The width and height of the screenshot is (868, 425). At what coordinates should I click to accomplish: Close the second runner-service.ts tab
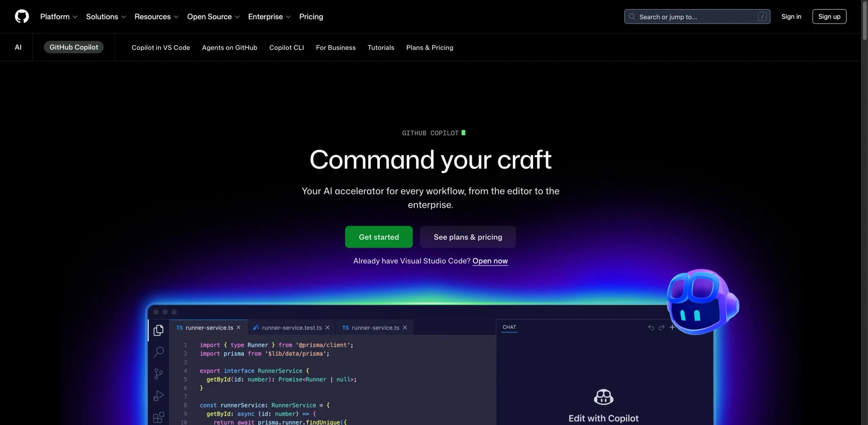click(405, 328)
